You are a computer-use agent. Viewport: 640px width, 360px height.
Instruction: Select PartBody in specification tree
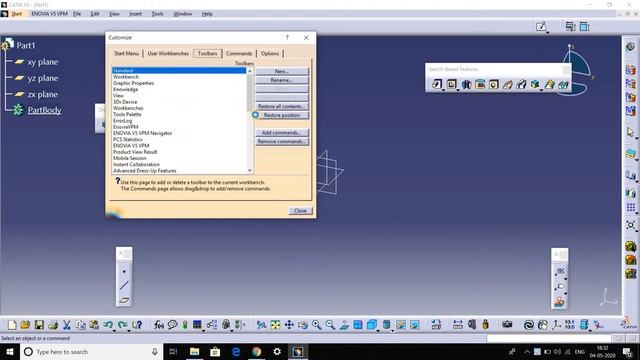(x=44, y=110)
